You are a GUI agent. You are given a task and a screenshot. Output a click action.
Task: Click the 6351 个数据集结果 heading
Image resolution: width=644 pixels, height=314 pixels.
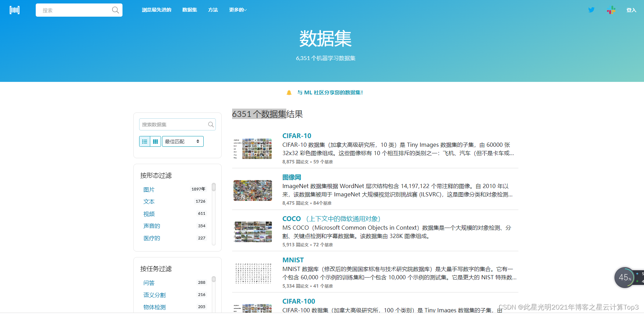tap(267, 114)
